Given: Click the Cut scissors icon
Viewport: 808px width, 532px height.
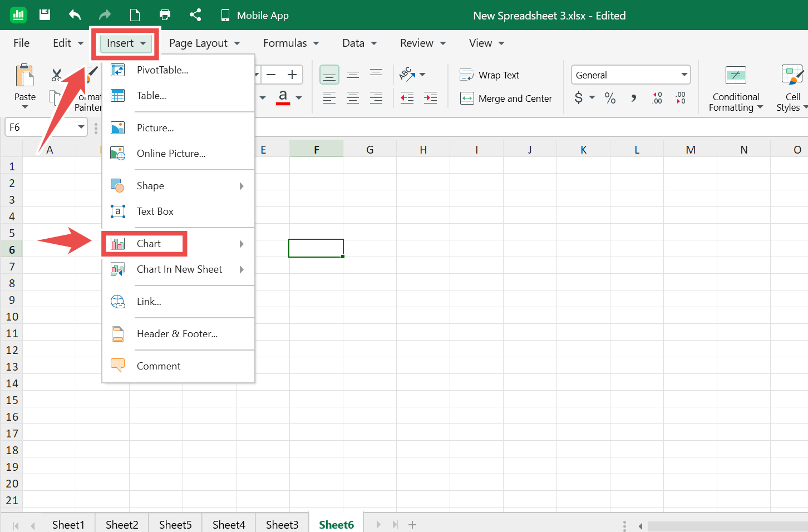Looking at the screenshot, I should tap(57, 75).
